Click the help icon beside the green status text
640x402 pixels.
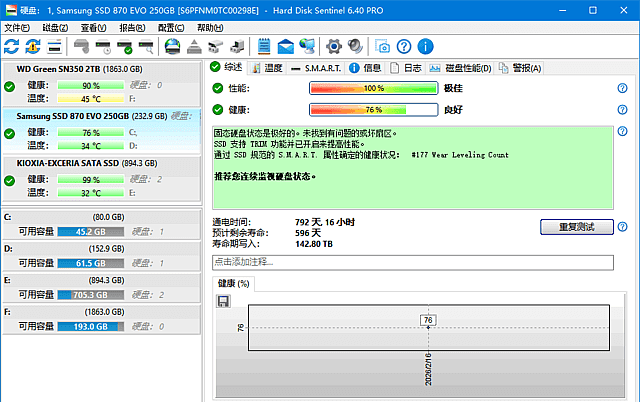click(x=622, y=131)
